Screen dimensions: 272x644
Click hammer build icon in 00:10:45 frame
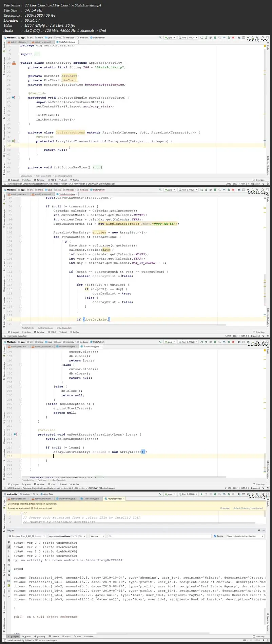point(160,190)
